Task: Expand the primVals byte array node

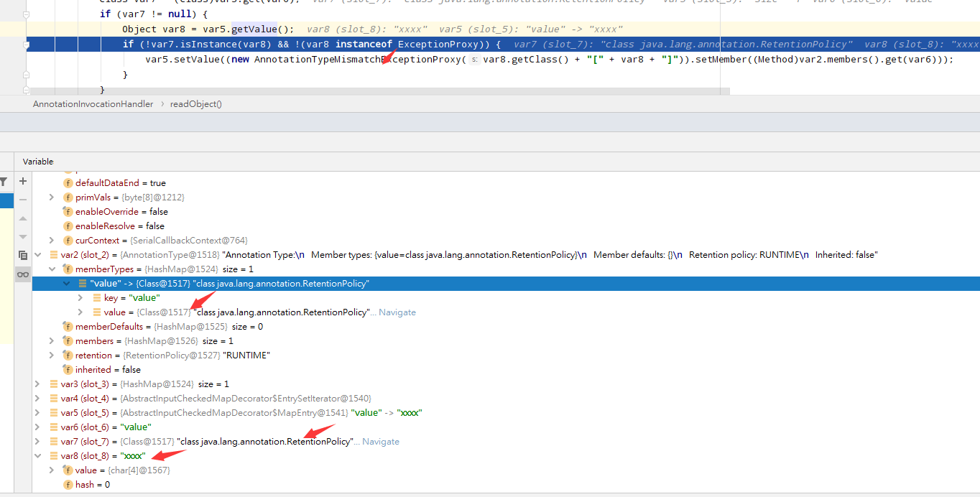Action: pyautogui.click(x=51, y=198)
